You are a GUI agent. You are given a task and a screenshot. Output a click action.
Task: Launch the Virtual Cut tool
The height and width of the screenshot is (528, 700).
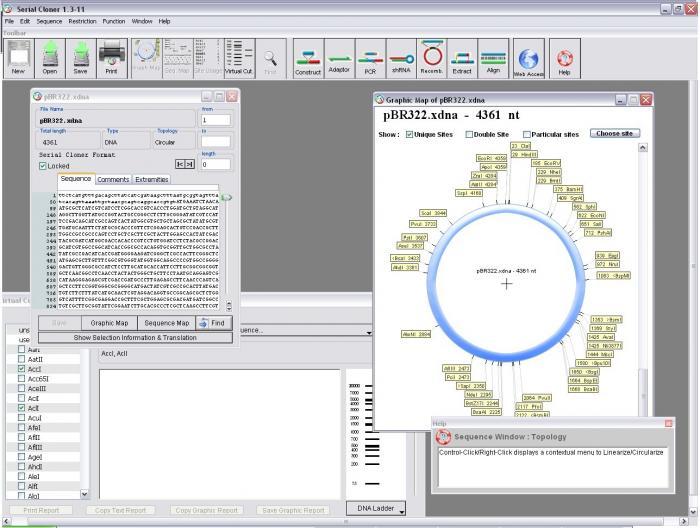(239, 58)
